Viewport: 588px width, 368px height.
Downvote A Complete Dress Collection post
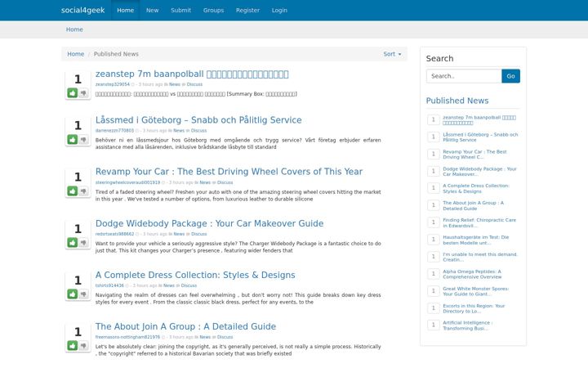83,294
